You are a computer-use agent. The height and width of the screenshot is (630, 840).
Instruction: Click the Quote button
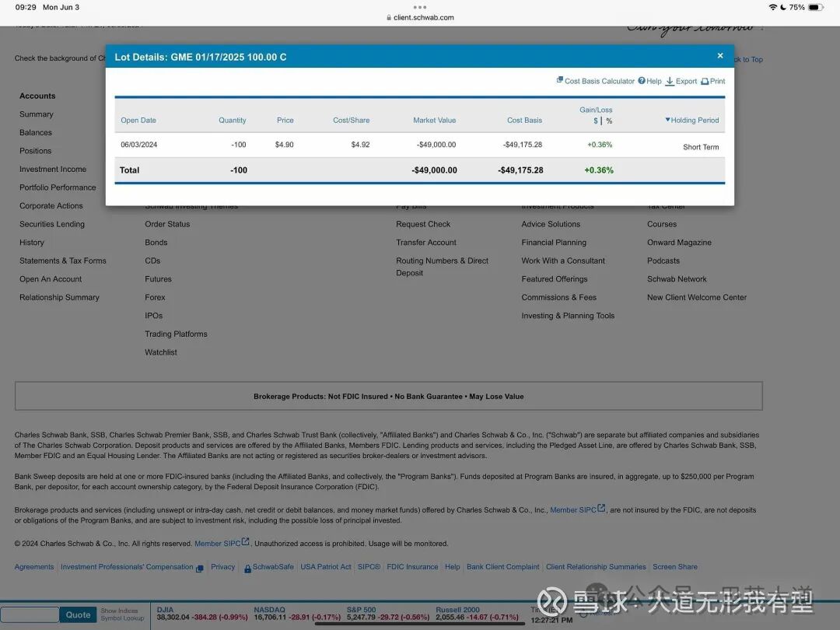tap(79, 615)
